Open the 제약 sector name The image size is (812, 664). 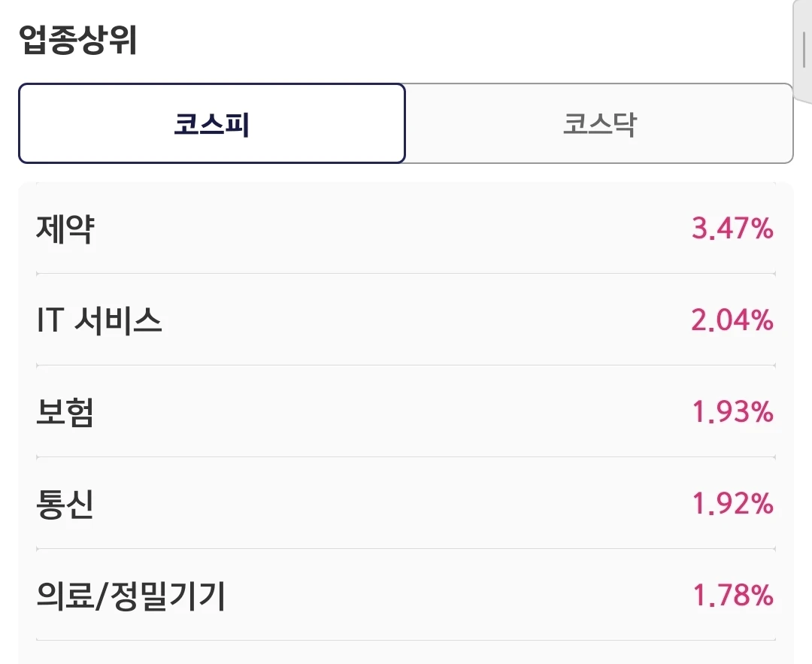click(x=65, y=229)
